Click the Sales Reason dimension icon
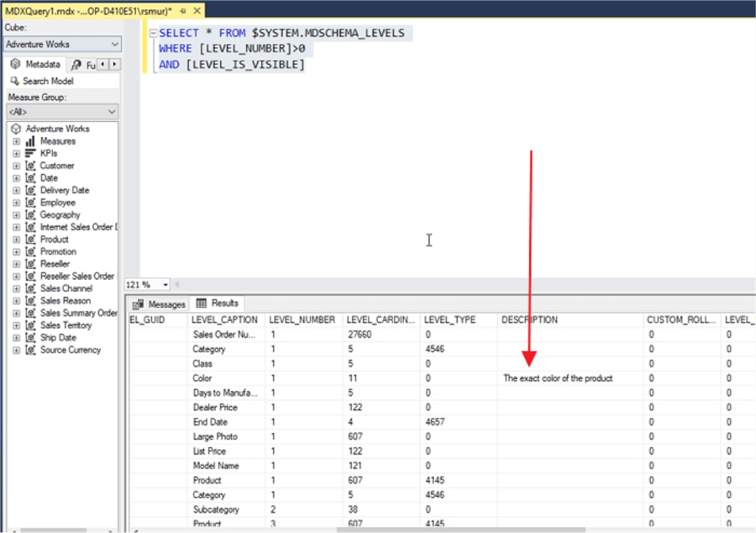 coord(30,301)
